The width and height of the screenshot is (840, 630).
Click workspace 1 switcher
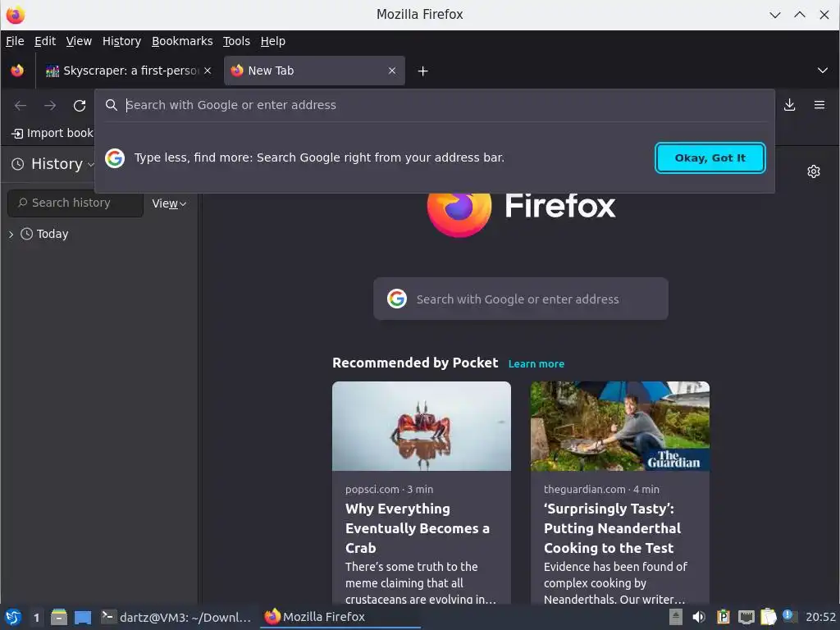coord(36,617)
